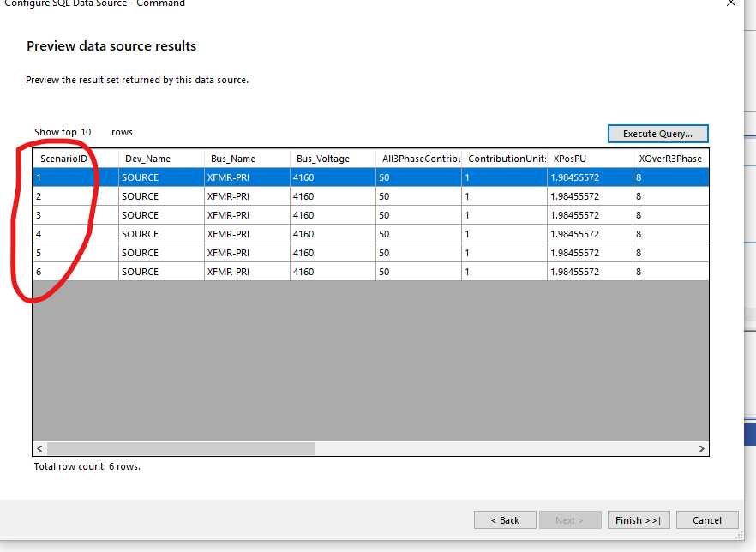
Task: Click the XOverR3Phase column header
Action: point(670,159)
